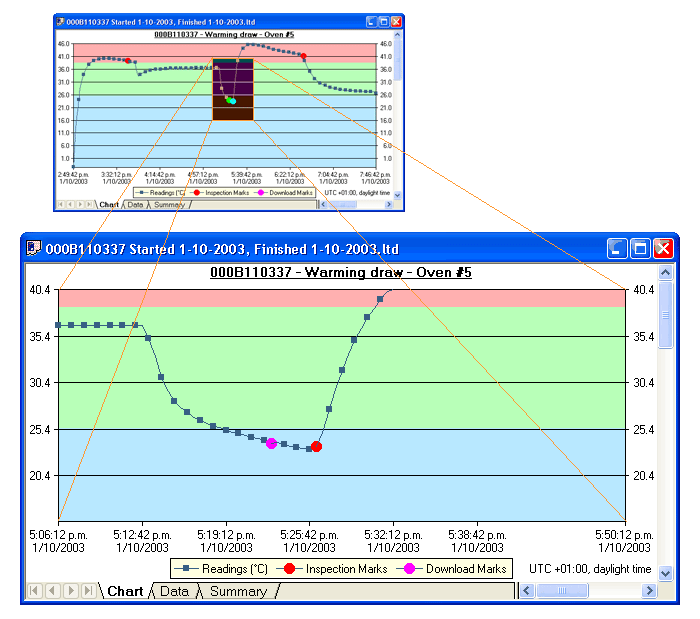The width and height of the screenshot is (700, 619).
Task: Close the large chart window
Action: click(x=663, y=249)
